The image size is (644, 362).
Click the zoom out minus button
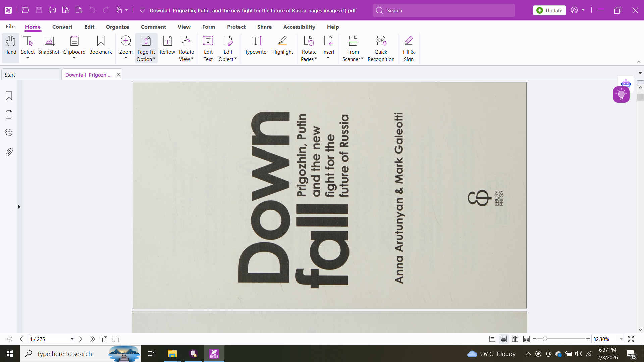tap(535, 339)
